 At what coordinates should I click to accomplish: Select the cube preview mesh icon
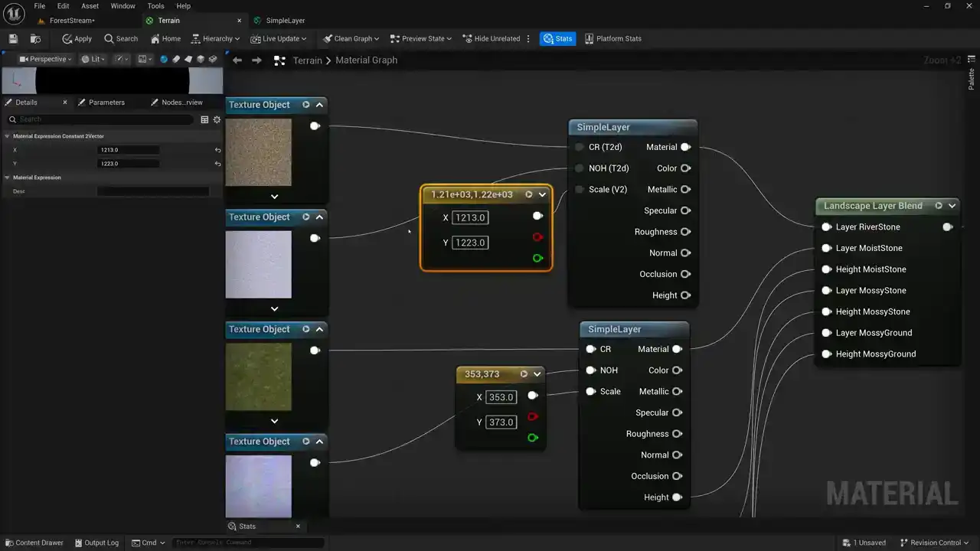[x=201, y=59]
